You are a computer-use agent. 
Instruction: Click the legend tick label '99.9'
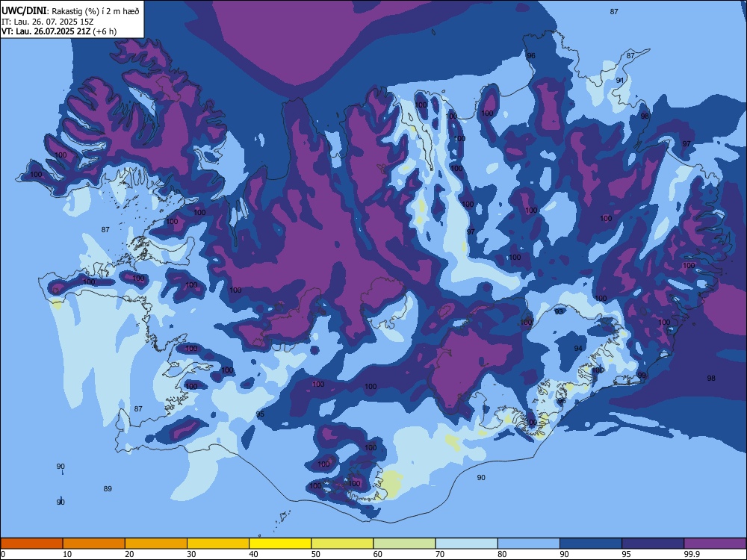click(x=692, y=554)
